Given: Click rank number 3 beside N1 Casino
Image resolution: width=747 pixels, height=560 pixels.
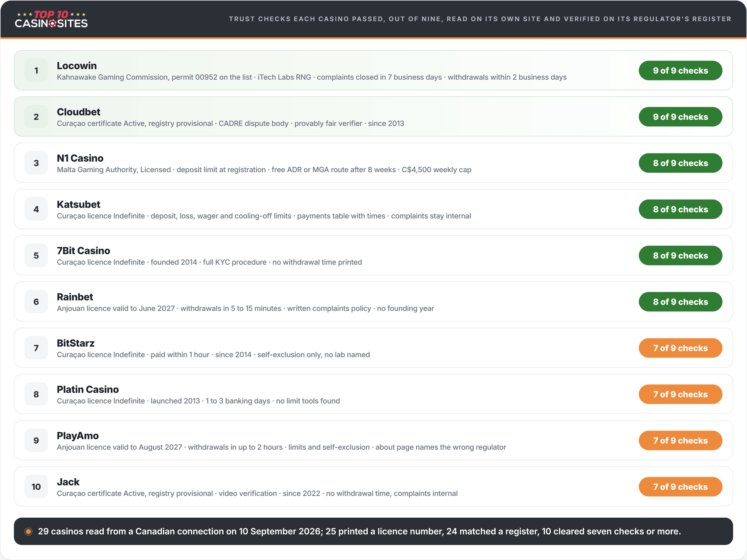Looking at the screenshot, I should [x=36, y=163].
